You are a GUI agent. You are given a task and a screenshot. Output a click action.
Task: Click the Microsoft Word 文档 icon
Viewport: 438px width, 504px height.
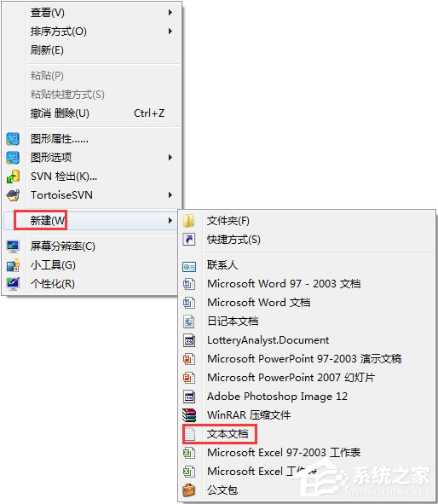pyautogui.click(x=189, y=303)
